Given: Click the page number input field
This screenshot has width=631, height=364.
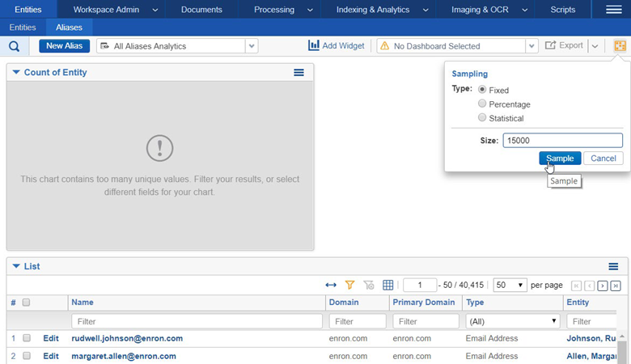Looking at the screenshot, I should (x=420, y=286).
